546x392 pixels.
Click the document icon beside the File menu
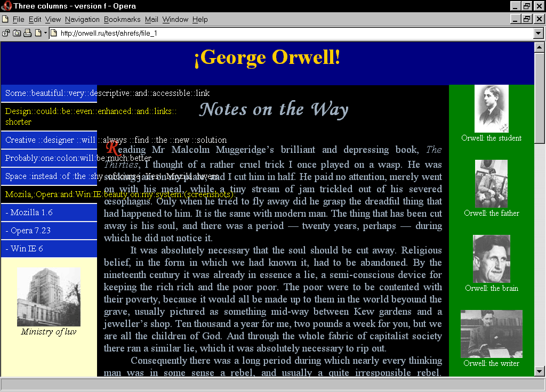(x=5, y=19)
